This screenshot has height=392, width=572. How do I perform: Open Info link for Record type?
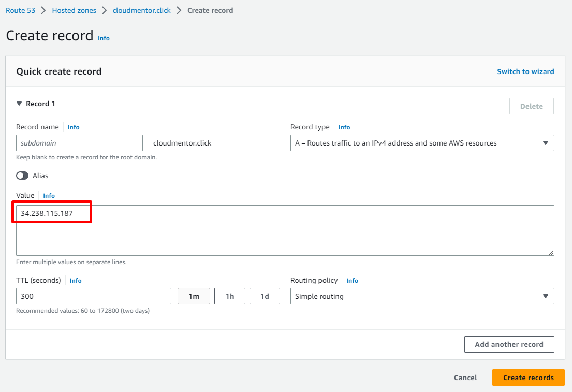pos(344,127)
